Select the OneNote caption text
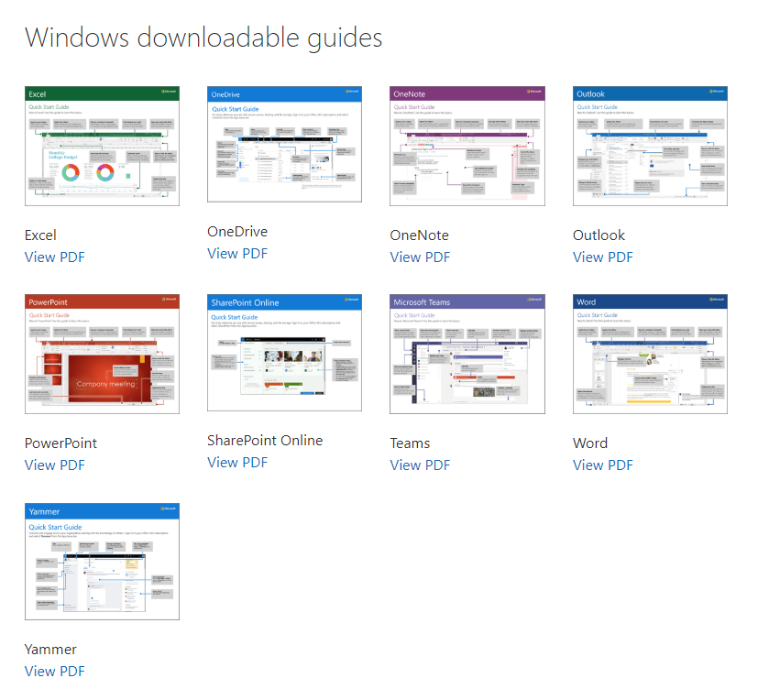The image size is (758, 700). tap(420, 235)
